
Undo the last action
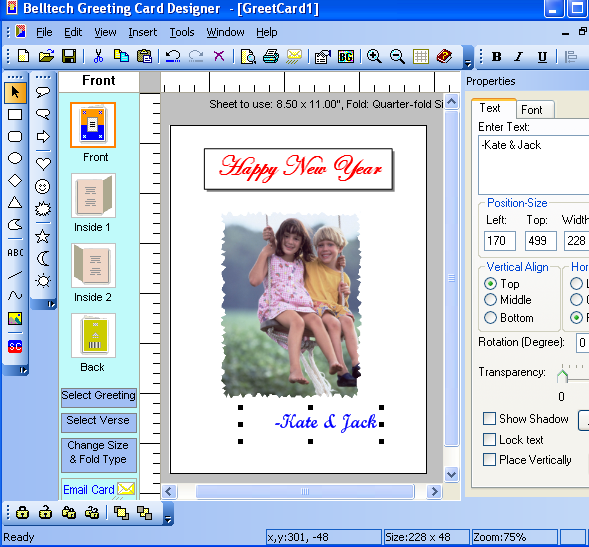click(173, 56)
